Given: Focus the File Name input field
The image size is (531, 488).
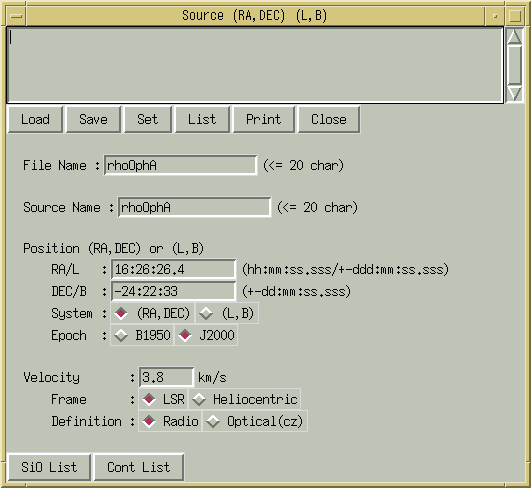Looking at the screenshot, I should (180, 165).
